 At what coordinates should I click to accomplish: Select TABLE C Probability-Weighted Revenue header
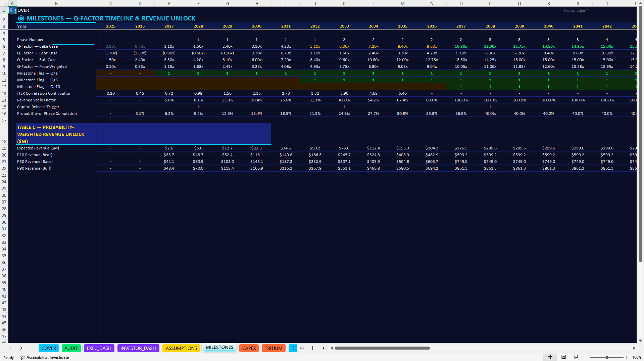pos(56,134)
